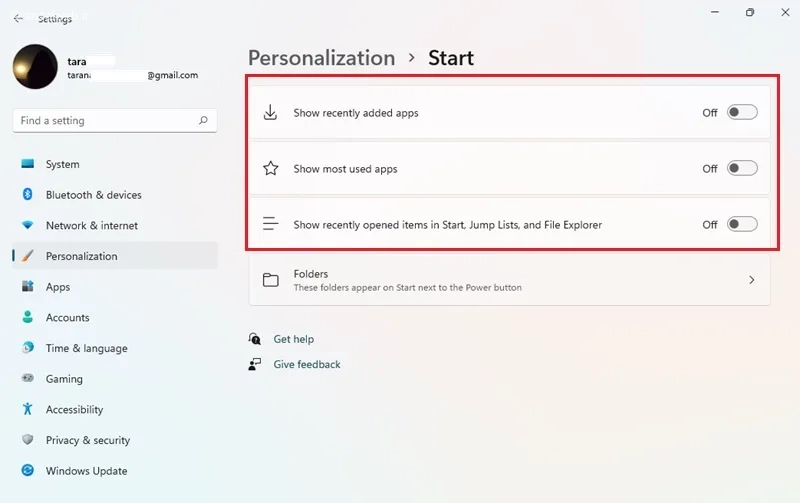The height and width of the screenshot is (503, 800).
Task: Click the Find a setting search box
Action: [105, 121]
